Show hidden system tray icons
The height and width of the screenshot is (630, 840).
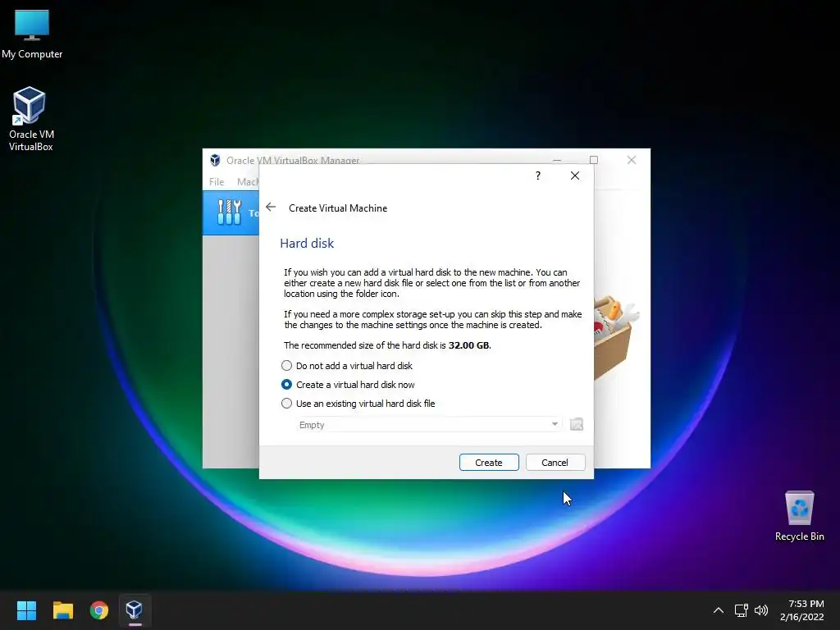(719, 610)
